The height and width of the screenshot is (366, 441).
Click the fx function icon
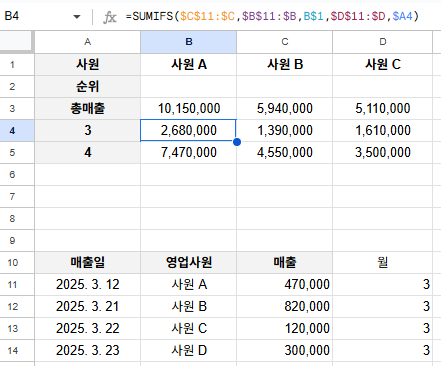pos(110,17)
